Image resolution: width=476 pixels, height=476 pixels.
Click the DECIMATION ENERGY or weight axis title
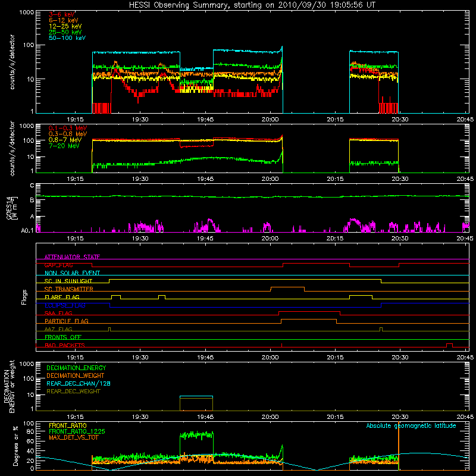[9, 386]
